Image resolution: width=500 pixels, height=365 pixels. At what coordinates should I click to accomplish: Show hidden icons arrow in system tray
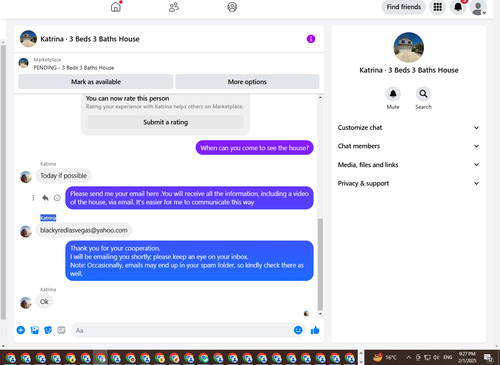click(x=408, y=357)
